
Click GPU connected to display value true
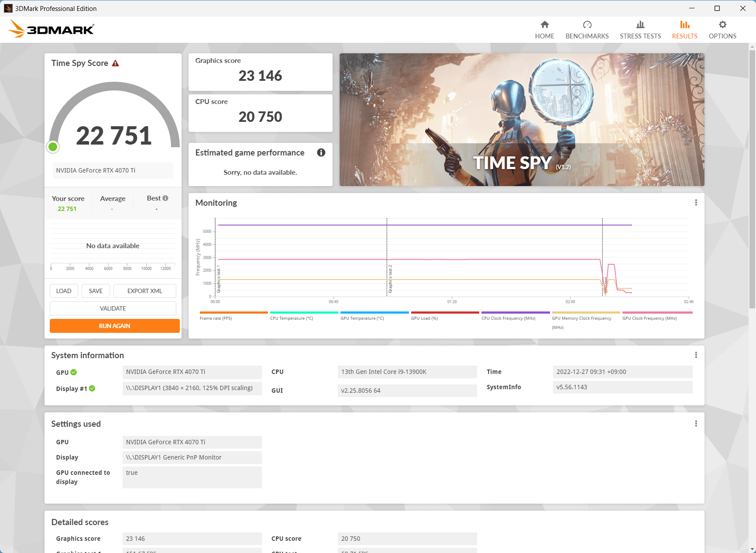[x=192, y=477]
